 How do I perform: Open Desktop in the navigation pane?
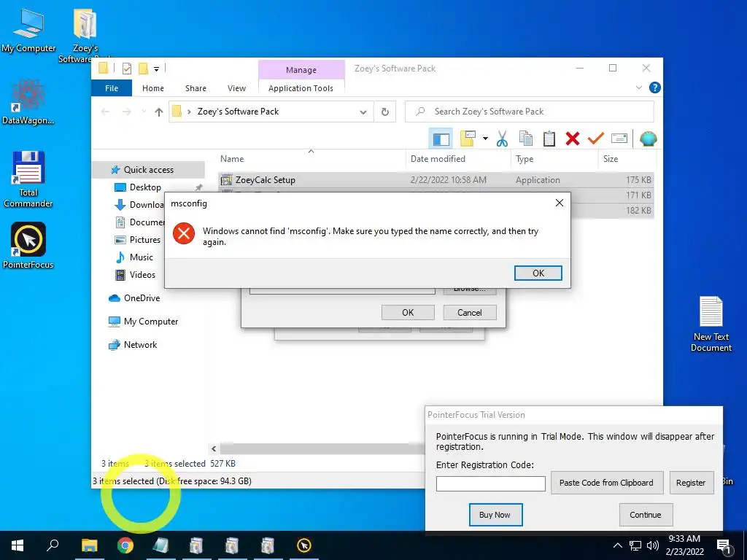(145, 187)
